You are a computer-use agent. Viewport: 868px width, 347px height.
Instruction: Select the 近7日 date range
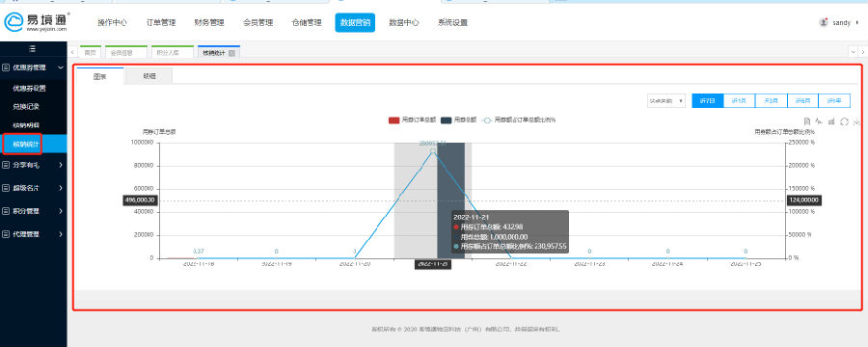click(x=708, y=100)
